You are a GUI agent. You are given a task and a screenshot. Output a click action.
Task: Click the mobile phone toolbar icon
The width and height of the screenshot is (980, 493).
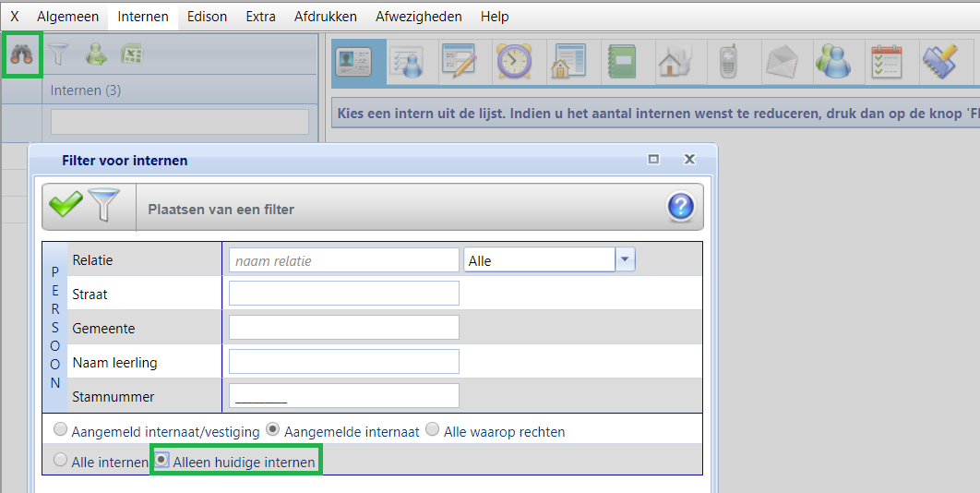tap(728, 63)
